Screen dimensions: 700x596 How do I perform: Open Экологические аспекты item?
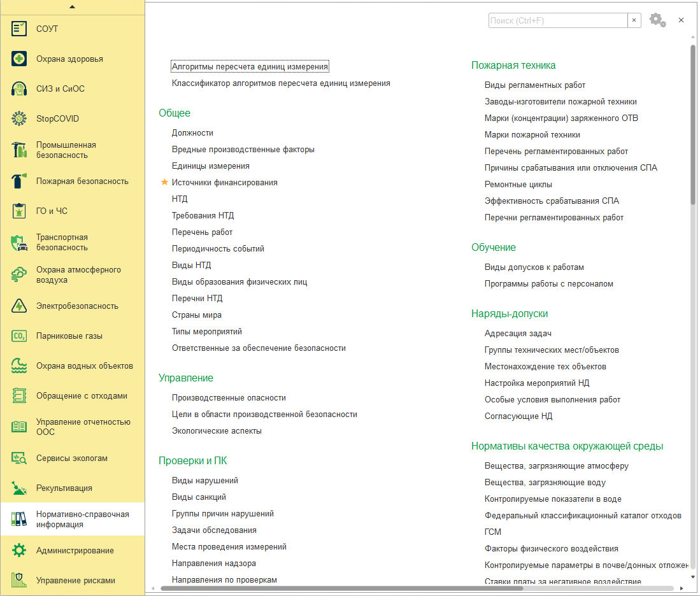217,431
